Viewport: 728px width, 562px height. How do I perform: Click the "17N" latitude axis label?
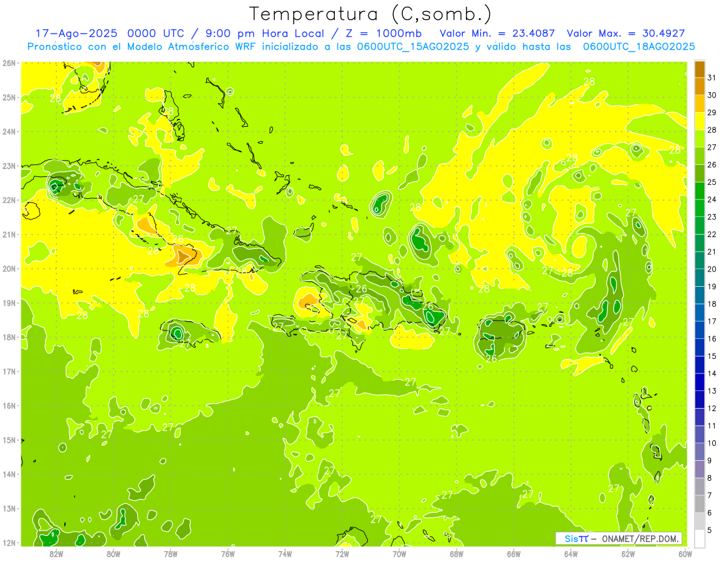8,372
